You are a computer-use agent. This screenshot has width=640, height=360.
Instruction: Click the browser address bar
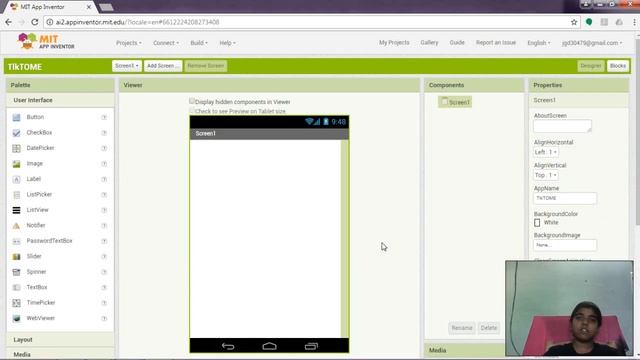point(306,22)
